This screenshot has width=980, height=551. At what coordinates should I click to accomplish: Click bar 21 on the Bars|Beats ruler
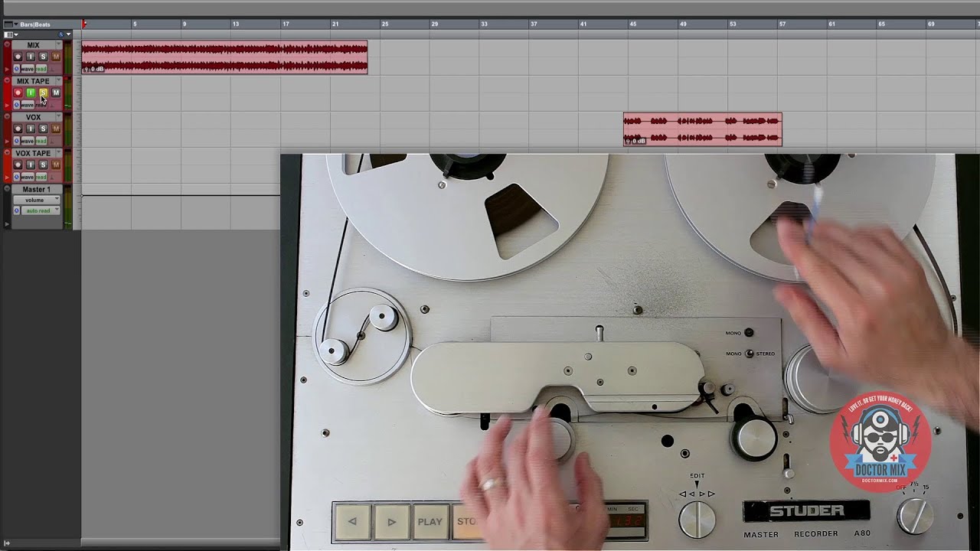[x=335, y=24]
